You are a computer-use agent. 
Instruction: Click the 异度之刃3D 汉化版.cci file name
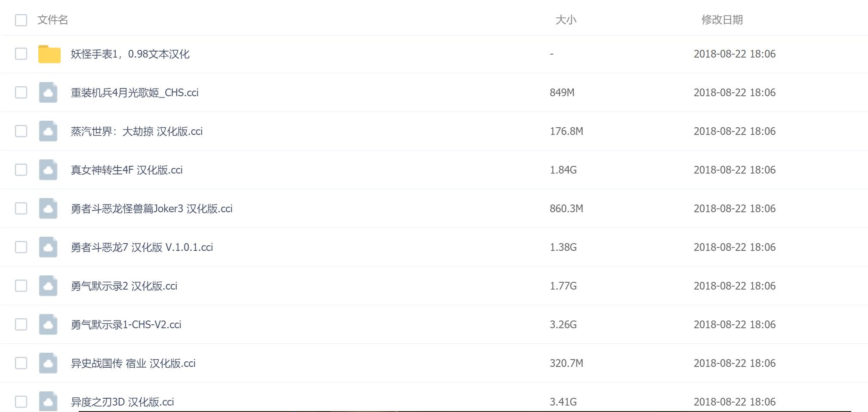122,402
